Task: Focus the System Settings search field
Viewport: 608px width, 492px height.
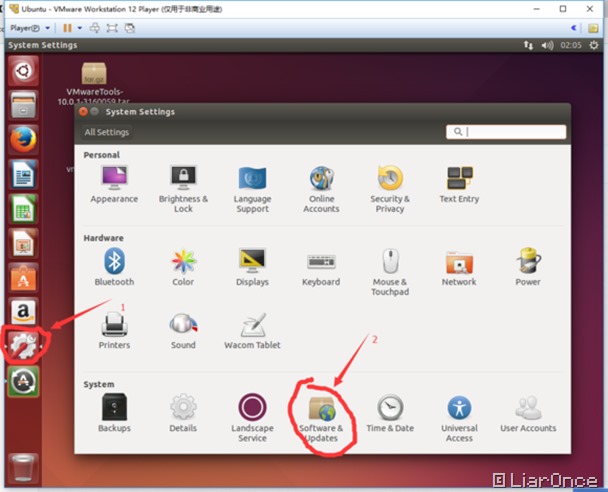Action: tap(506, 132)
